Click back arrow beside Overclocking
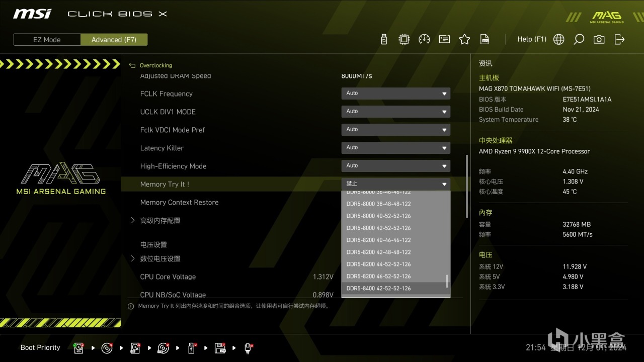This screenshot has width=644, height=362. 132,65
